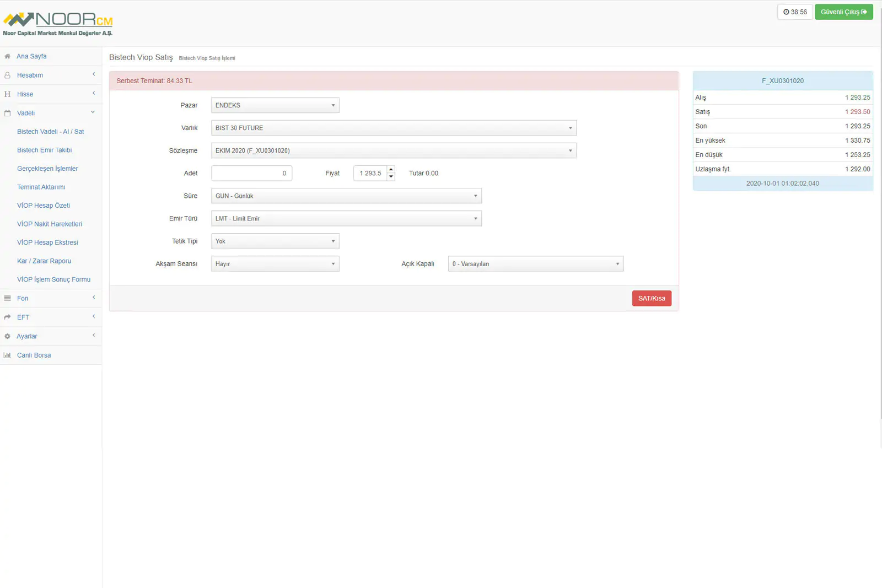The width and height of the screenshot is (882, 588).
Task: Increase Fiyat using the up stepper arrow
Action: [x=391, y=170]
